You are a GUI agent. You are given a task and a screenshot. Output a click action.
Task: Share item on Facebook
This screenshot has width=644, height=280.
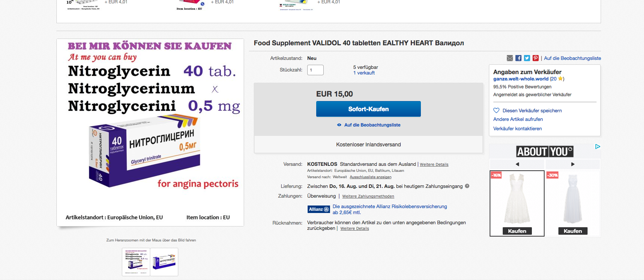(x=518, y=58)
